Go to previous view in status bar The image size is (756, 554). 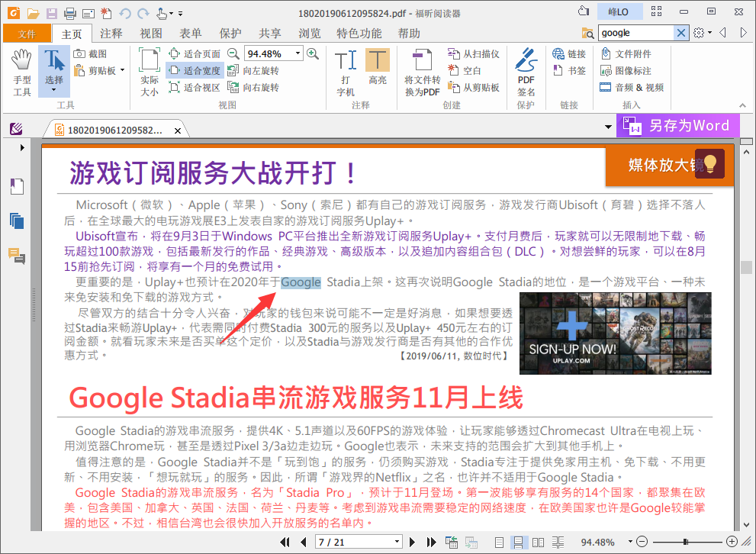point(452,543)
